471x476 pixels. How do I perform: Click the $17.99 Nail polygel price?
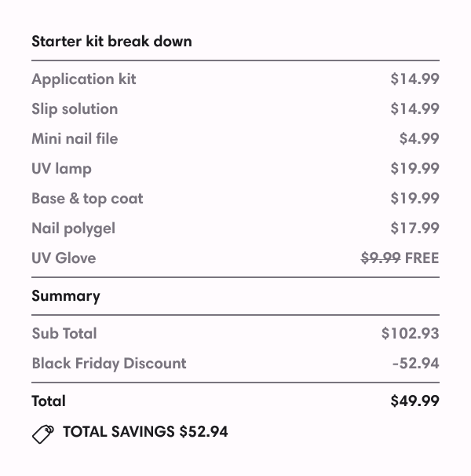tap(414, 228)
